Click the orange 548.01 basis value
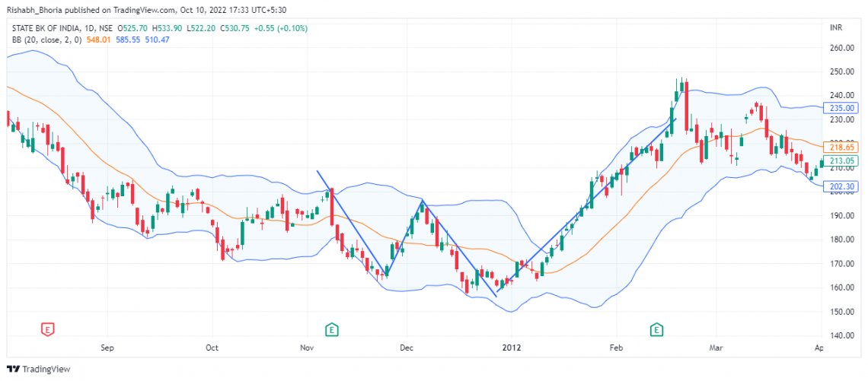The width and height of the screenshot is (868, 381). point(97,40)
